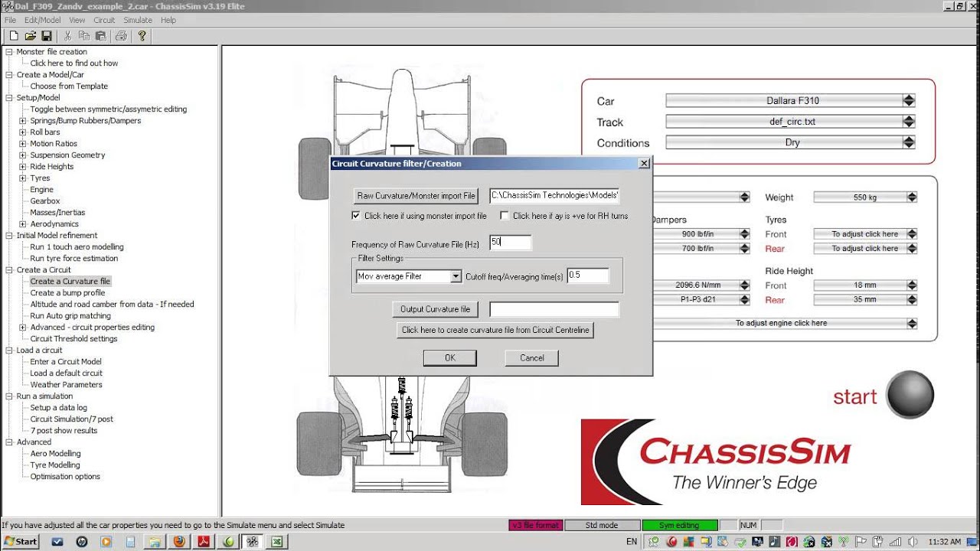Click the media player quick launch icon
The height and width of the screenshot is (551, 980).
pyautogui.click(x=106, y=542)
